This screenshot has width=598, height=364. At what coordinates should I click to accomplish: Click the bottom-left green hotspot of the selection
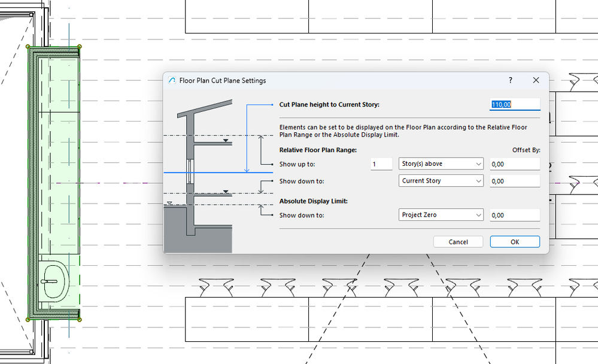[28, 319]
